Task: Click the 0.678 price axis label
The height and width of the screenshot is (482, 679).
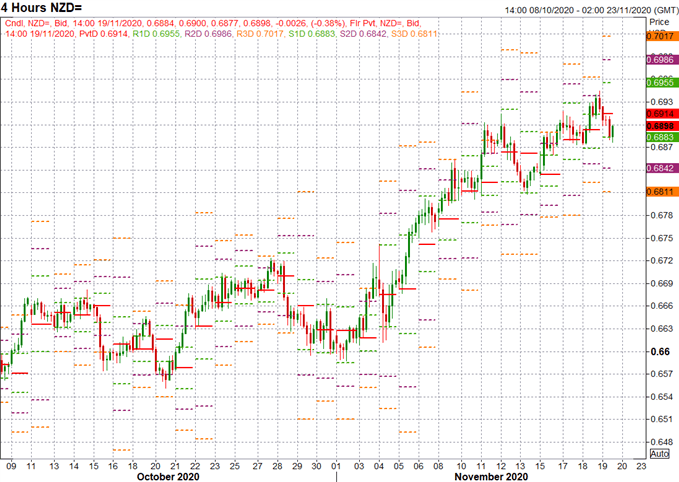Action: click(x=662, y=215)
